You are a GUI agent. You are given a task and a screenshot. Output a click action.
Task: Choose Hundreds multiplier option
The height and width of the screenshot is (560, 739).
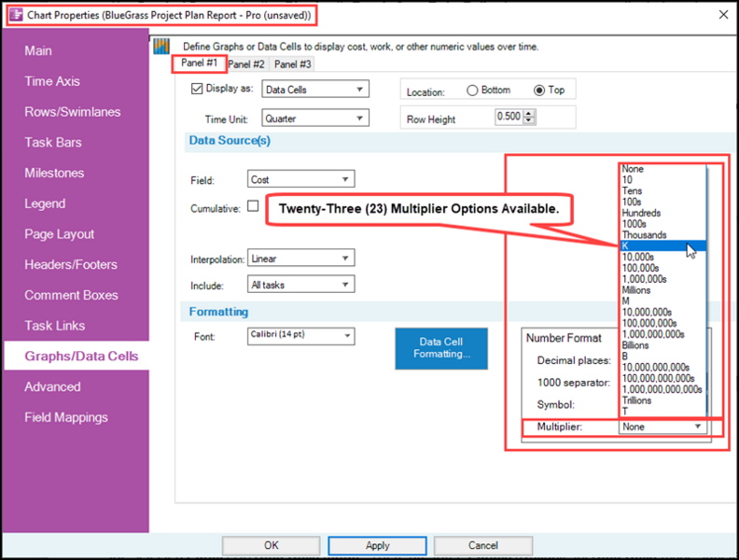(662, 213)
